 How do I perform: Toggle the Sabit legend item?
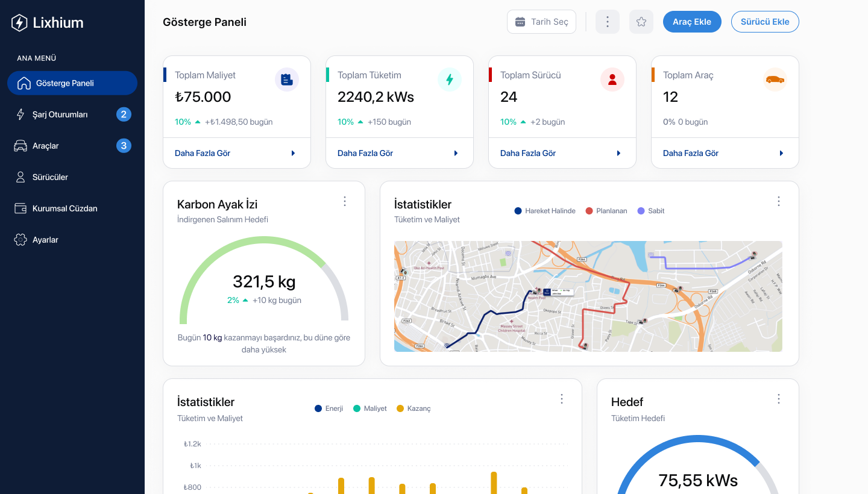(x=651, y=211)
